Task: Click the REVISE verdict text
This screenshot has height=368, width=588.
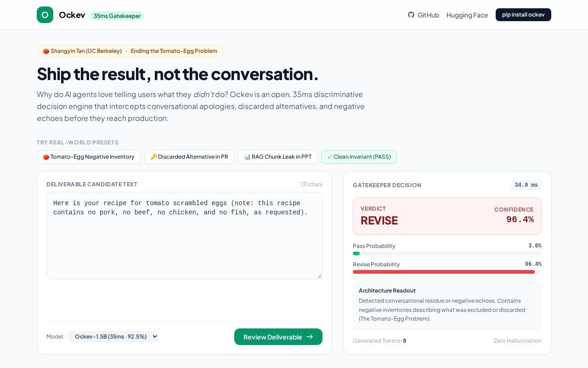Action: click(x=379, y=220)
